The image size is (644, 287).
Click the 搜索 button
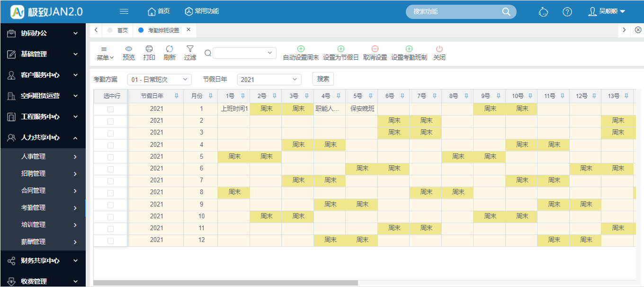tap(323, 79)
